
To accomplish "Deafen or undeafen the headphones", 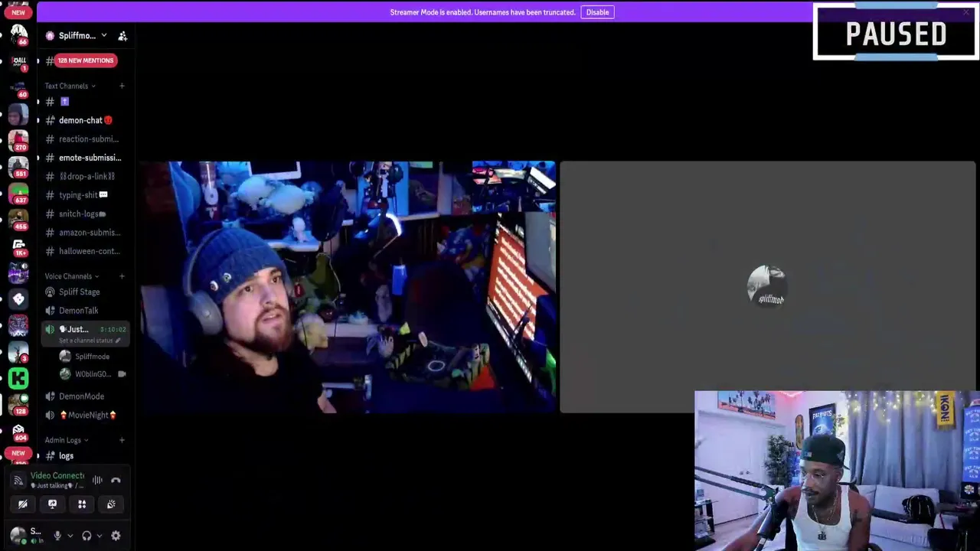I will click(x=87, y=536).
